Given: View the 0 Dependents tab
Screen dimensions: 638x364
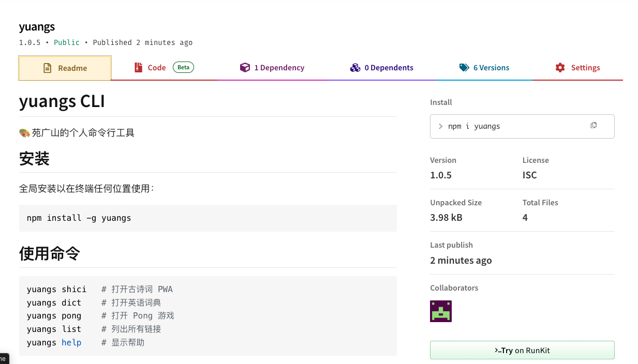Looking at the screenshot, I should (388, 68).
